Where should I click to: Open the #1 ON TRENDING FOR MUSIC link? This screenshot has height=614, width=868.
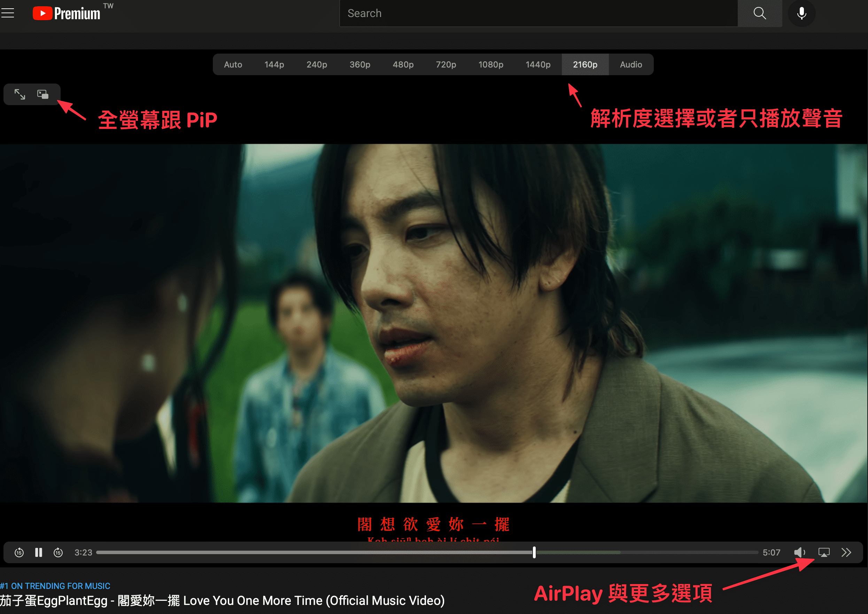coord(55,586)
